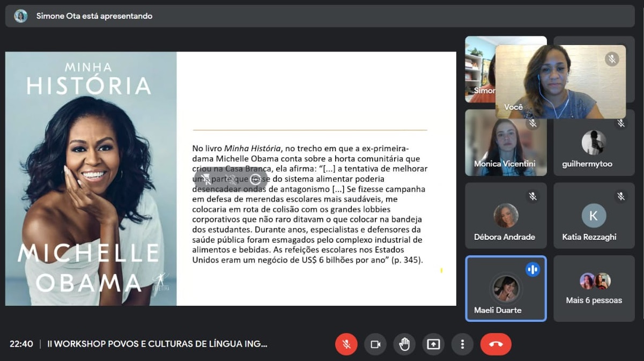Open more options three-dot menu
The height and width of the screenshot is (361, 644).
click(462, 344)
